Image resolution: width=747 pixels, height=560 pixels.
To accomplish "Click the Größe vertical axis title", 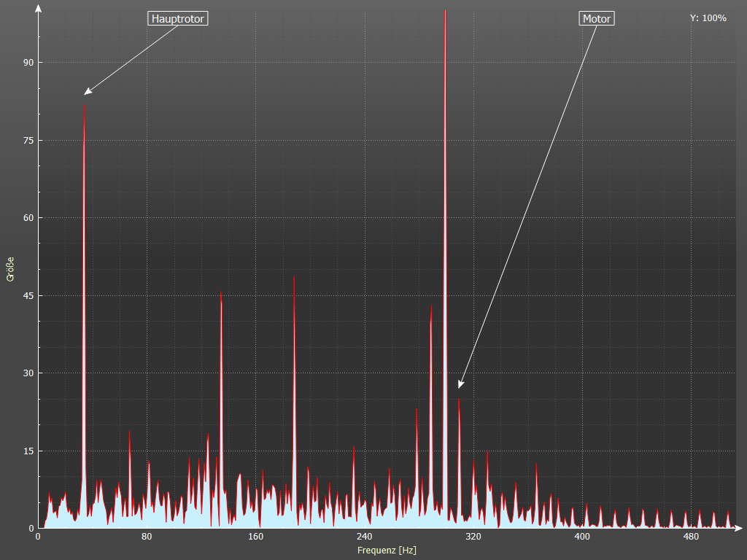I will pos(10,268).
